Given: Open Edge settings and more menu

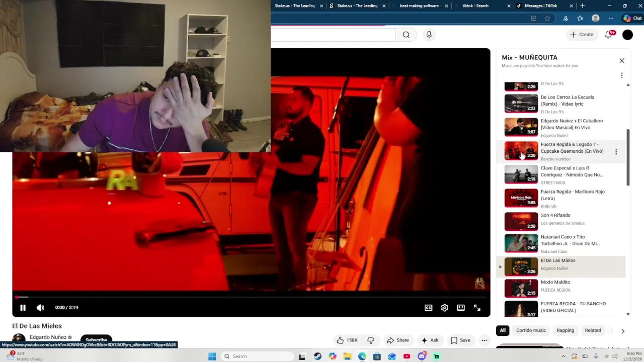Looking at the screenshot, I should [611, 19].
